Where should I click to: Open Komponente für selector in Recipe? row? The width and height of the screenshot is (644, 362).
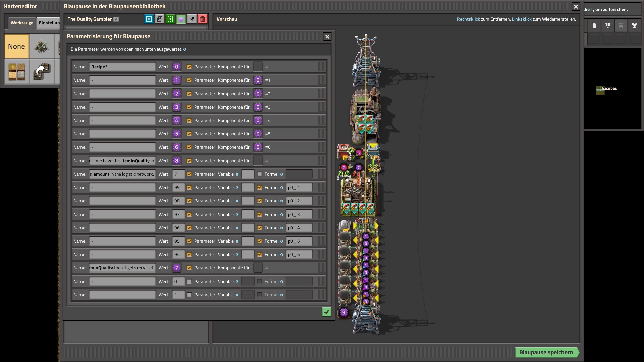click(258, 67)
